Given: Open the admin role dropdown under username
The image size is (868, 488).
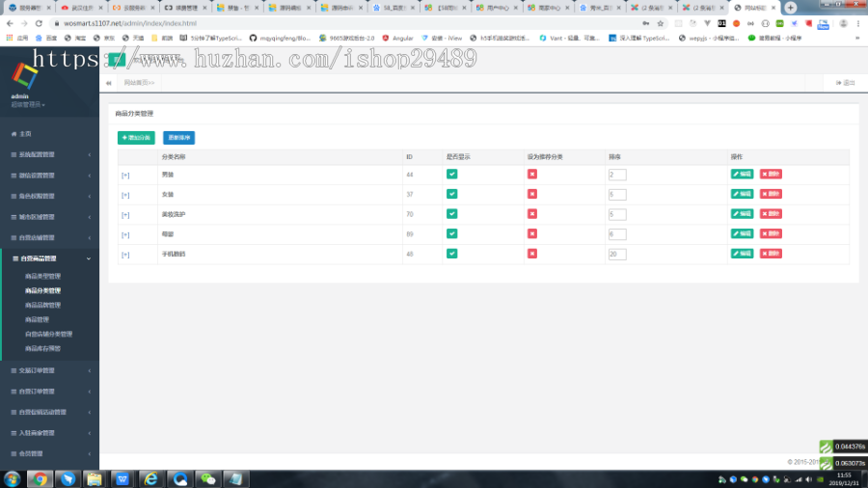Looking at the screenshot, I should (28, 104).
